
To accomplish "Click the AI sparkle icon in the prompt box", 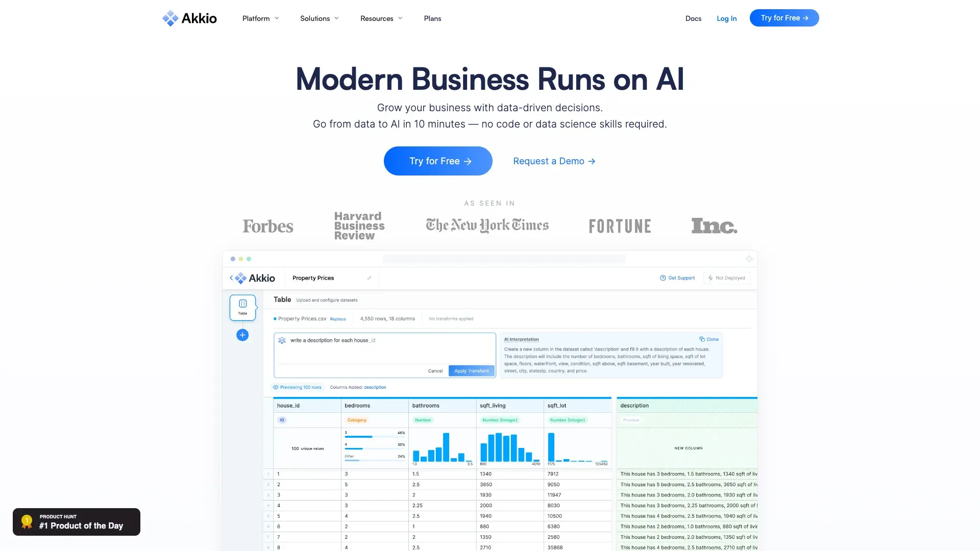I will (x=282, y=340).
